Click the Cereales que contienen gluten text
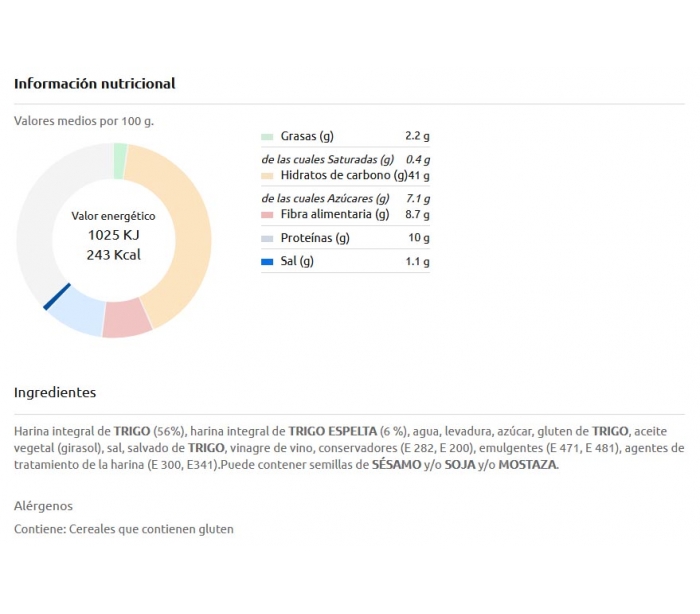The width and height of the screenshot is (700, 614). [x=151, y=529]
